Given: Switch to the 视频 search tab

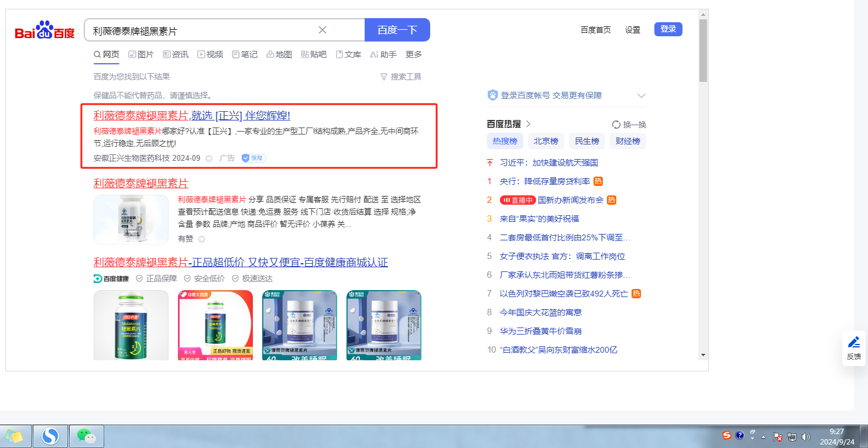Looking at the screenshot, I should pos(210,54).
